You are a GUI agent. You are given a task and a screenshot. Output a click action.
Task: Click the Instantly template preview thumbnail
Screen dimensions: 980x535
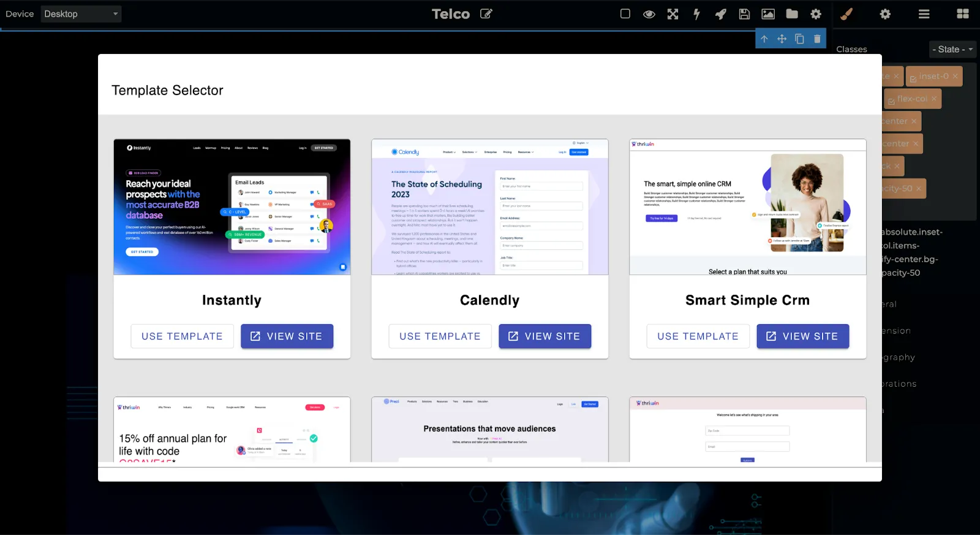(232, 207)
